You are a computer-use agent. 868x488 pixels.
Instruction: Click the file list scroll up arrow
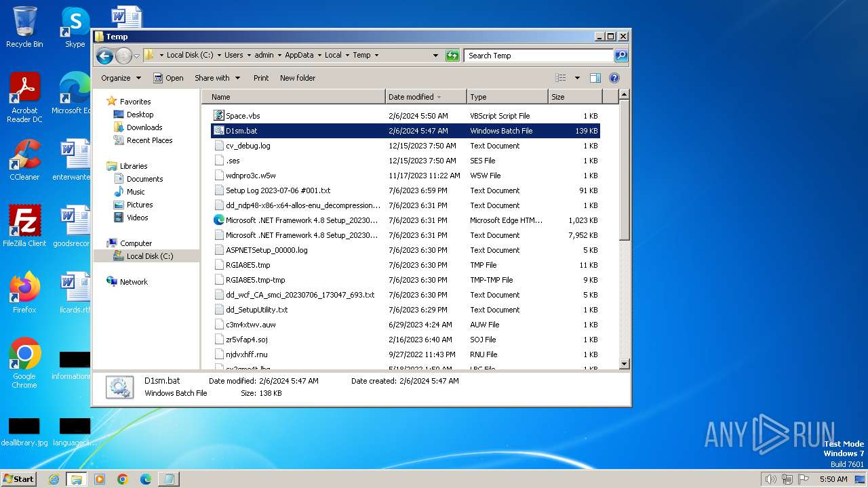click(625, 95)
